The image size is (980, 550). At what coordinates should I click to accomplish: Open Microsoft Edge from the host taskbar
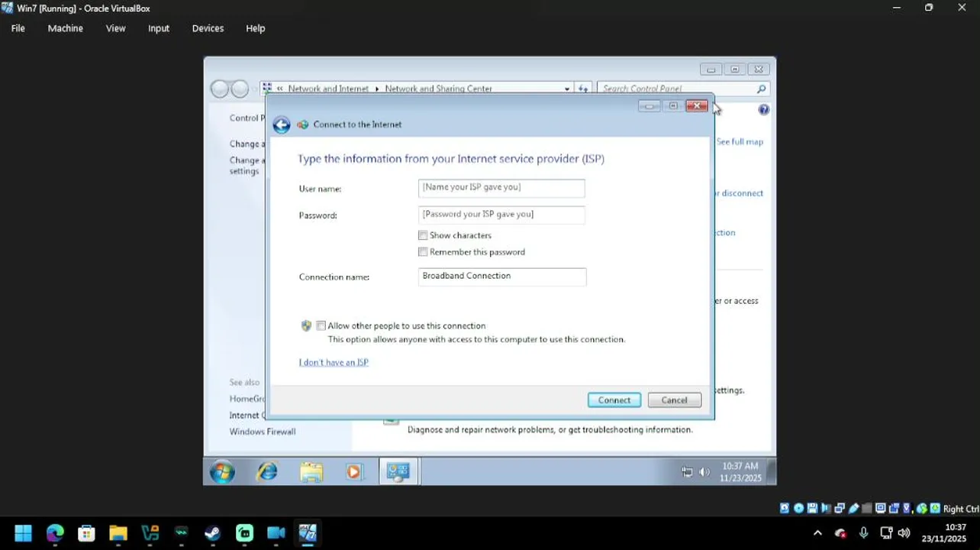(55, 532)
